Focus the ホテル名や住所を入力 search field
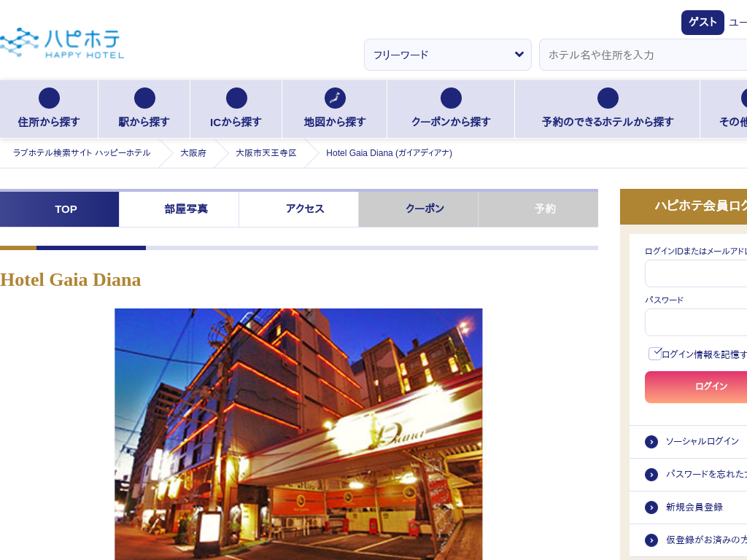The width and height of the screenshot is (747, 560). click(x=643, y=55)
